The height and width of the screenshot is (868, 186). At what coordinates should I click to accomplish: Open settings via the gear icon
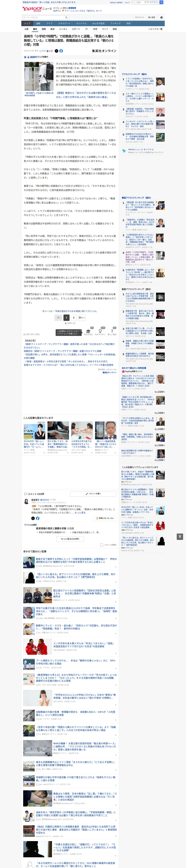click(x=161, y=18)
